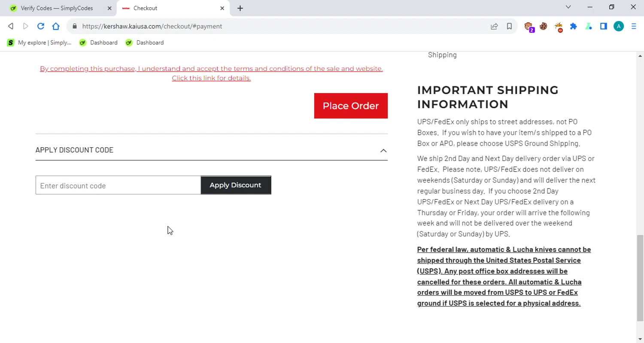Open the second Dashboard bookmark
This screenshot has height=343, width=644.
(145, 42)
